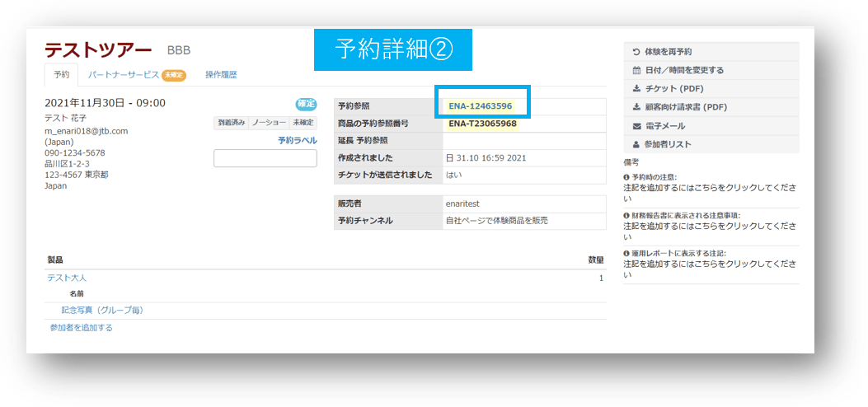The height and width of the screenshot is (407, 868).
Task: Click the person icon for 参加者リスト
Action: pyautogui.click(x=636, y=144)
